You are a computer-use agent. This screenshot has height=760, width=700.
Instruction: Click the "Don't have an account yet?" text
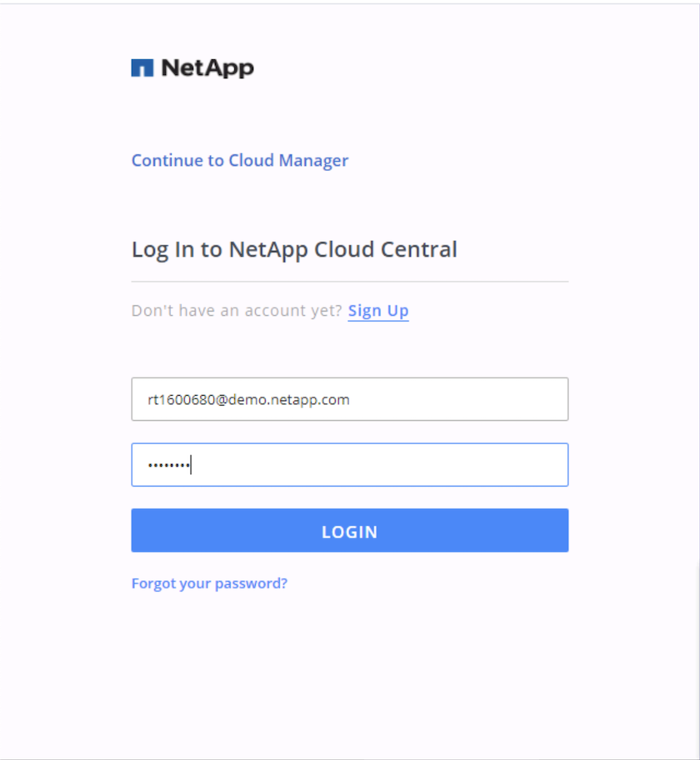(237, 311)
